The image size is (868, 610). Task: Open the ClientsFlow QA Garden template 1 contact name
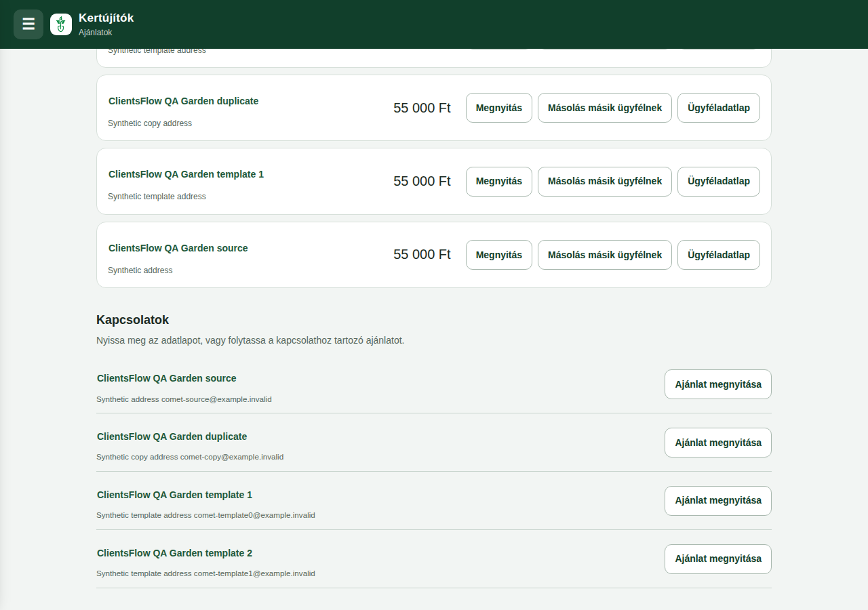pyautogui.click(x=174, y=495)
